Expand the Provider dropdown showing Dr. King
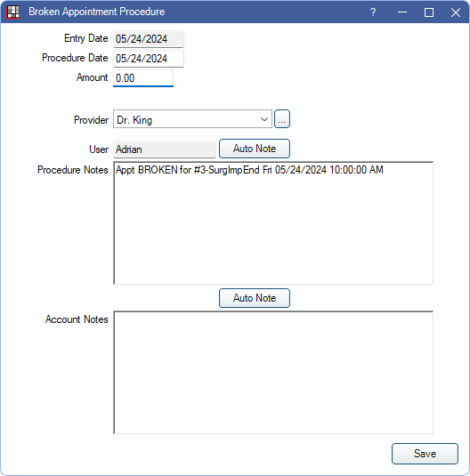470x476 pixels. click(x=192, y=119)
